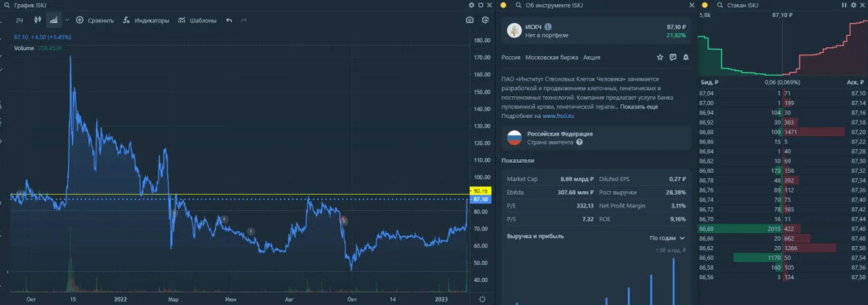Open chart axis settings gear at bottom right
Screen dimensions: 868x305
tap(482, 299)
